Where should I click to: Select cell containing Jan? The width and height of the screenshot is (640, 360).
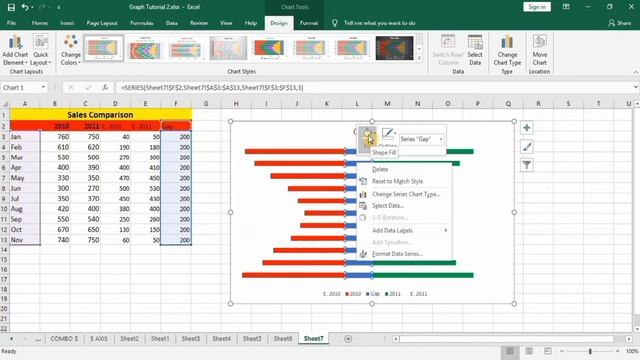pyautogui.click(x=25, y=137)
